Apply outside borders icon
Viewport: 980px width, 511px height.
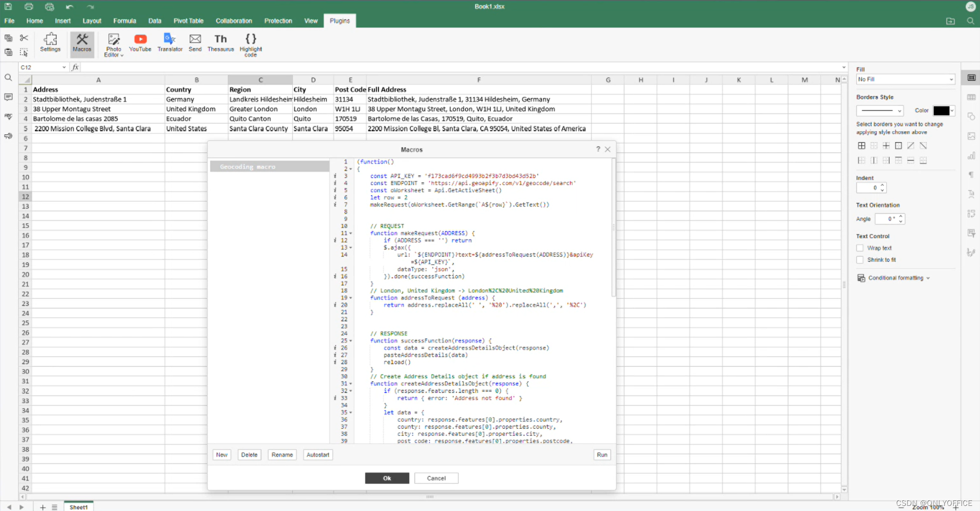[899, 146]
